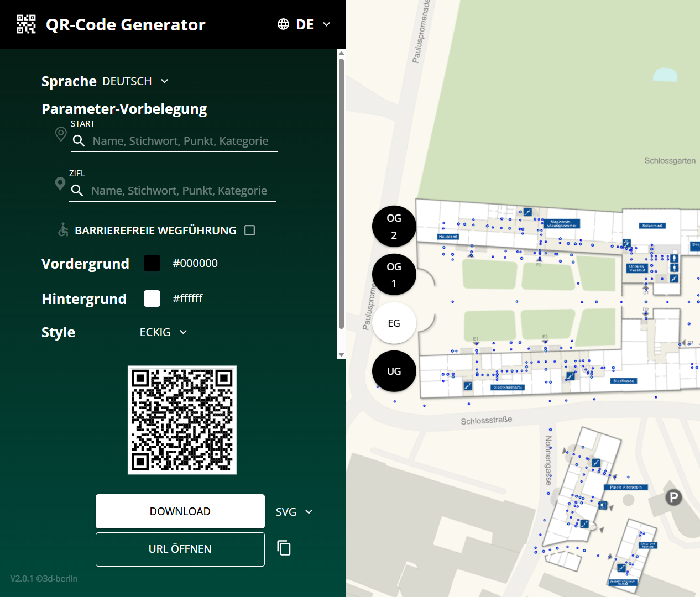Click the panel scrollbar up arrow
Screen dimensions: 700x597
pos(341,53)
